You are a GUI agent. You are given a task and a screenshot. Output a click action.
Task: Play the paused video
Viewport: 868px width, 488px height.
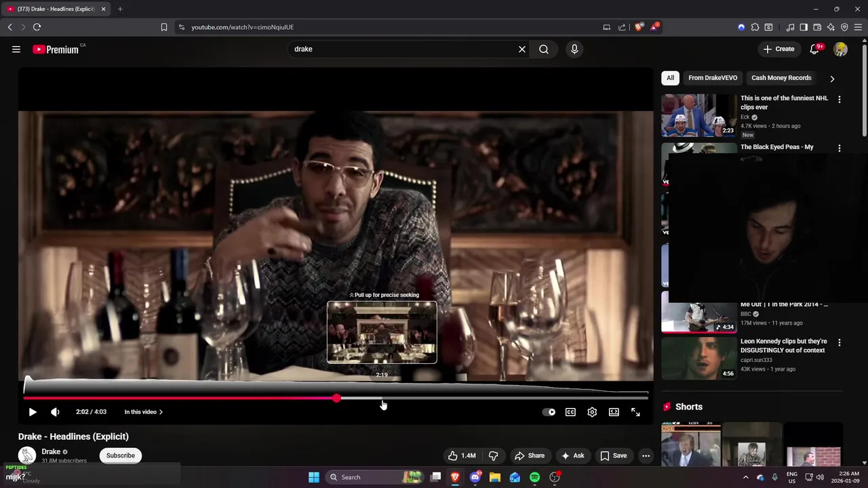click(x=33, y=411)
